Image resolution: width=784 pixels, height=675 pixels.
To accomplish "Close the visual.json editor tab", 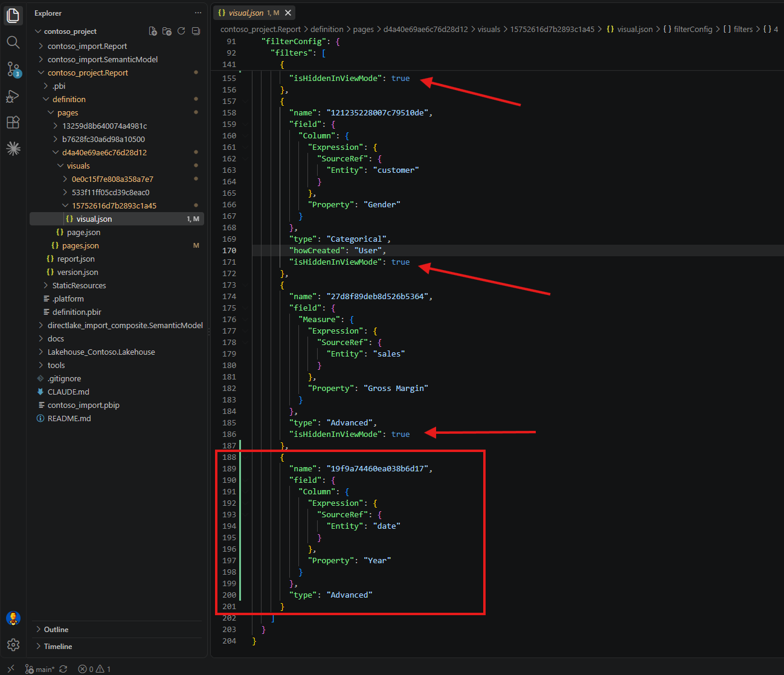I will pyautogui.click(x=288, y=13).
